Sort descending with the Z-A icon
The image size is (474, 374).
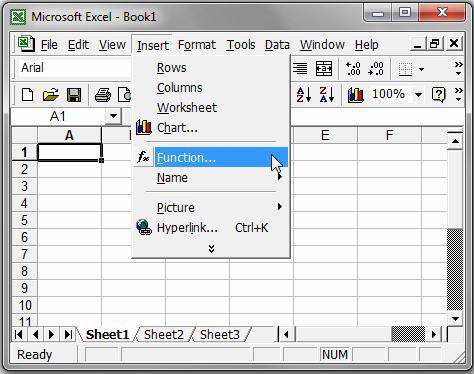click(327, 95)
